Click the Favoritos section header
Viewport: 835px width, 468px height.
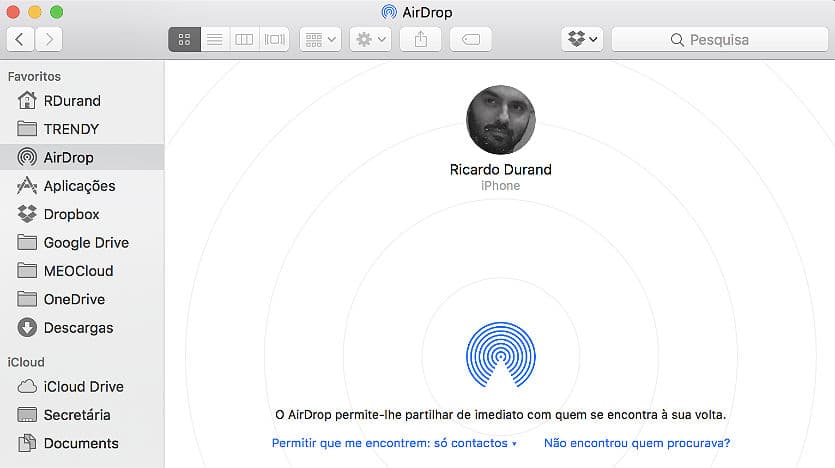point(34,77)
